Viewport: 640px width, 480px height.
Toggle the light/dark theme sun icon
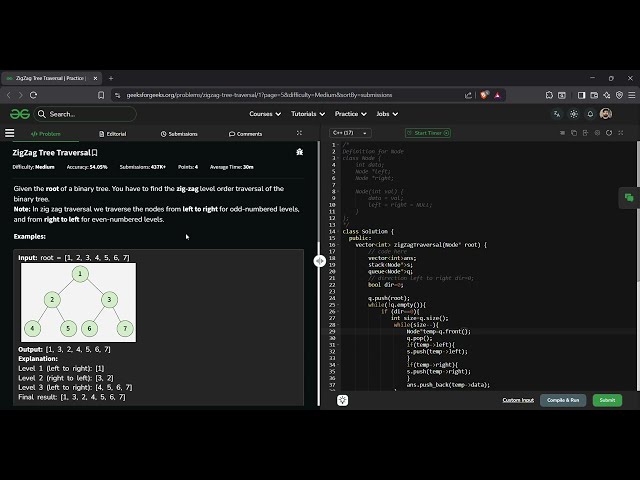pos(573,114)
